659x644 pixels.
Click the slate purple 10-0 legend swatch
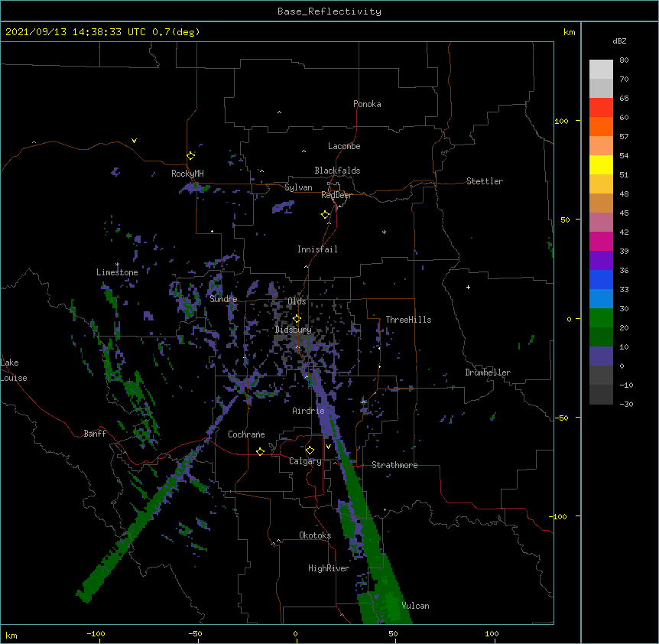pos(601,356)
